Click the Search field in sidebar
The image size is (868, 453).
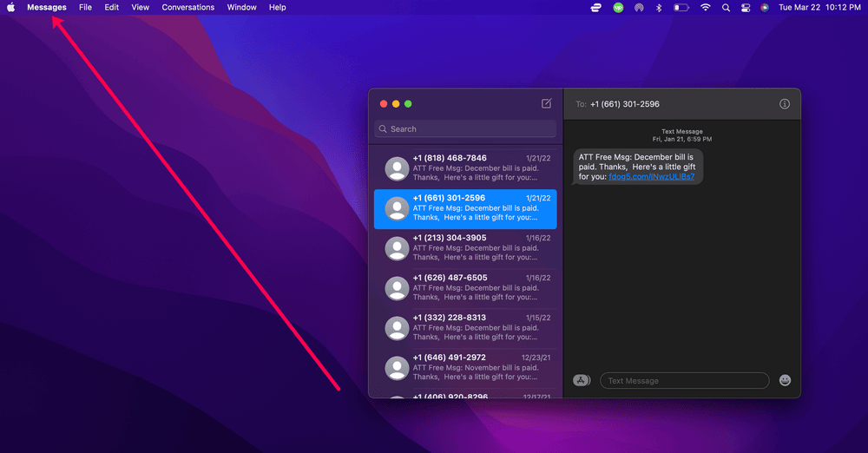point(465,129)
